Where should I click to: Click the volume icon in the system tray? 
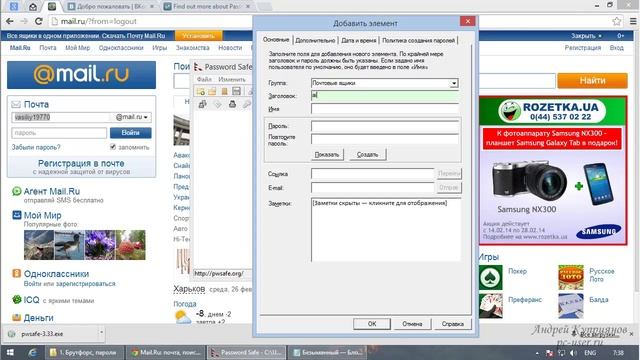coord(573,353)
